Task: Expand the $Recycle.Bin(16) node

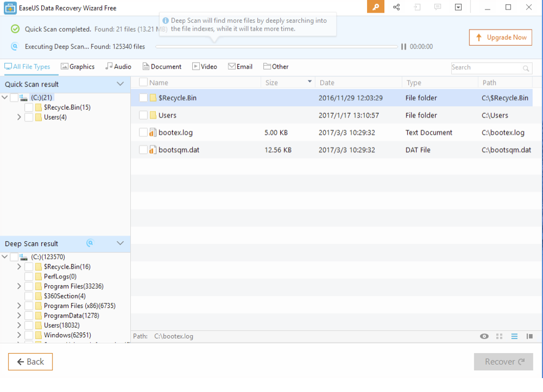Action: pyautogui.click(x=19, y=267)
